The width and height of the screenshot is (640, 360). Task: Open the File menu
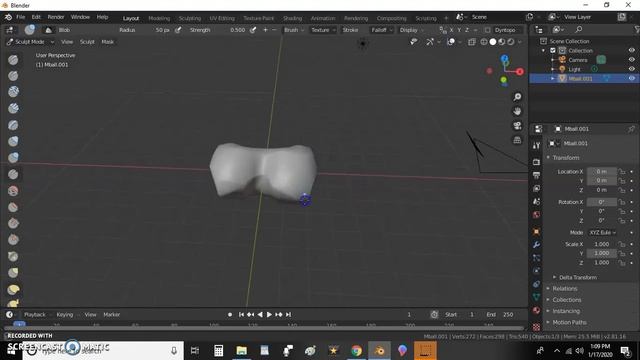tap(20, 17)
